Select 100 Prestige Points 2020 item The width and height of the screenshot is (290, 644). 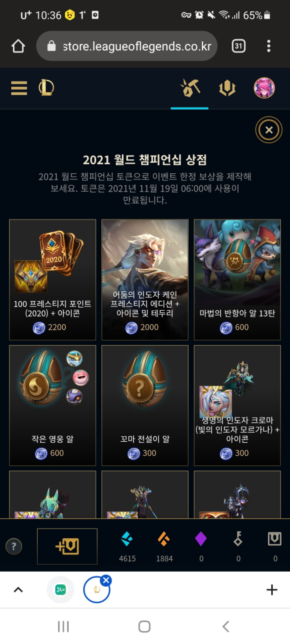(52, 280)
